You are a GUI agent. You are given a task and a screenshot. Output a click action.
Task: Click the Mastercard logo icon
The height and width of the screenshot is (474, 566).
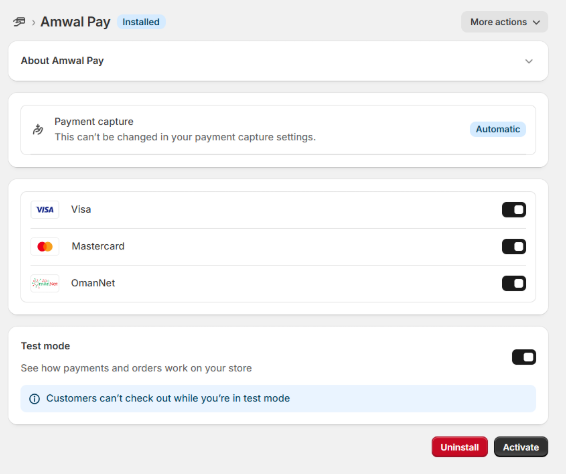tap(45, 247)
